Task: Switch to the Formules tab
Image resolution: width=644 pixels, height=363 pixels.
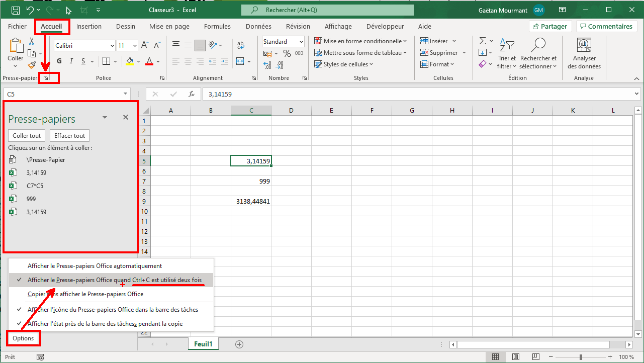Action: coord(217,27)
